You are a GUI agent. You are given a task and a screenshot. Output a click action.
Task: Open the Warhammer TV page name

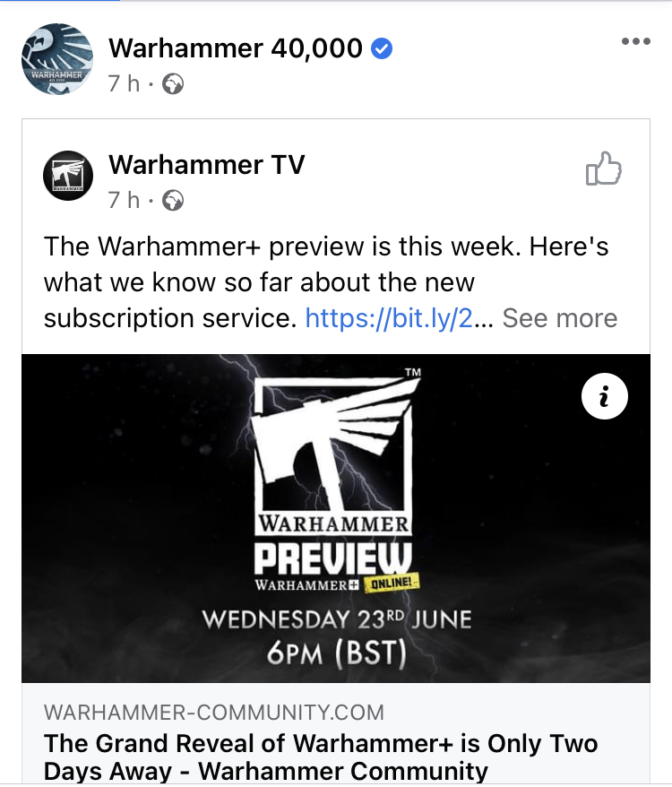[207, 165]
